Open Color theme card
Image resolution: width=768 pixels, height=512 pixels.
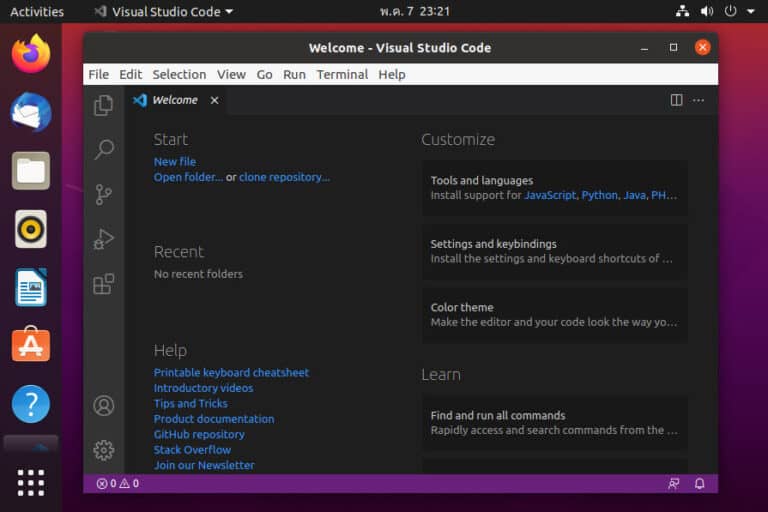point(555,315)
